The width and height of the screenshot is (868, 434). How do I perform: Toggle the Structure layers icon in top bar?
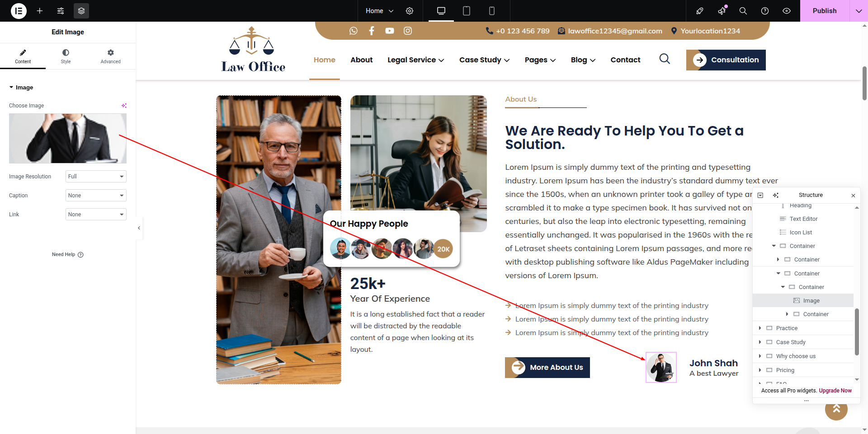(81, 11)
